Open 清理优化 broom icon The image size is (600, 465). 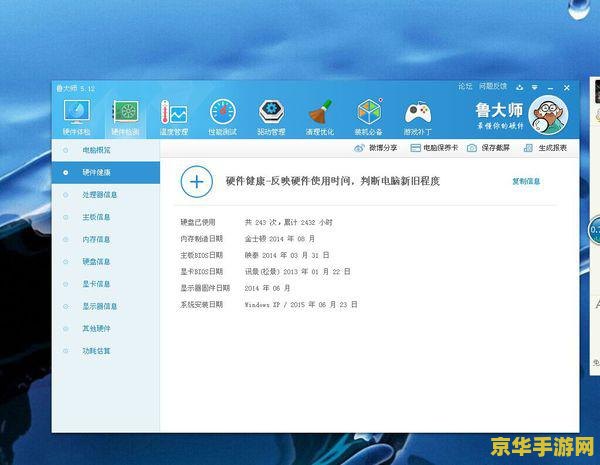(x=320, y=111)
